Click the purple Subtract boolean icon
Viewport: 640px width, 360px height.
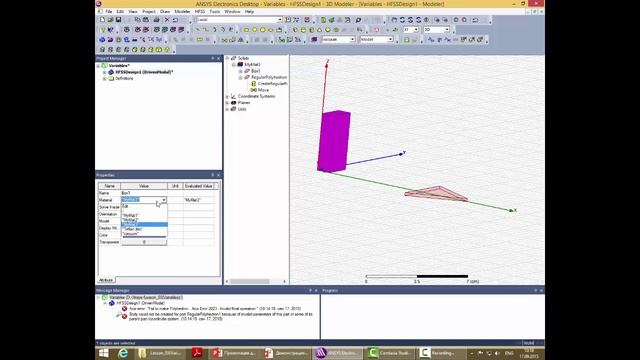110,40
